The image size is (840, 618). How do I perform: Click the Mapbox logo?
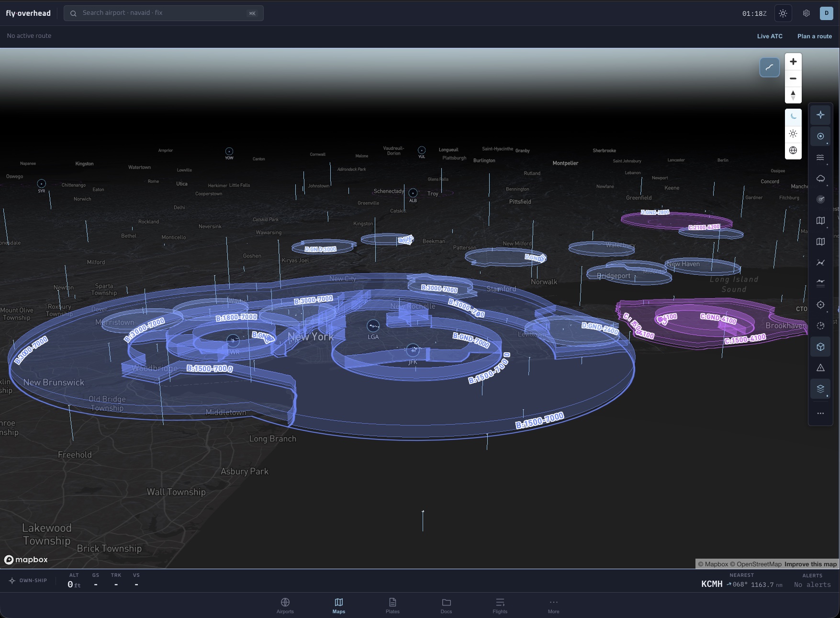[26, 560]
